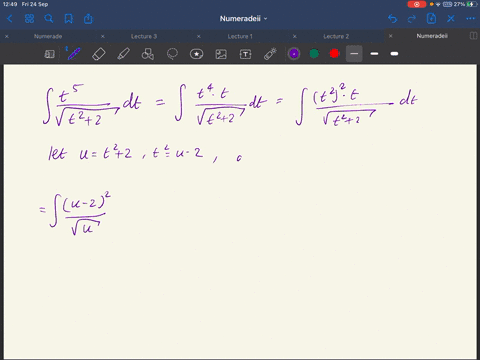480x360 pixels.
Task: Open the Elements star tool
Action: [x=197, y=54]
